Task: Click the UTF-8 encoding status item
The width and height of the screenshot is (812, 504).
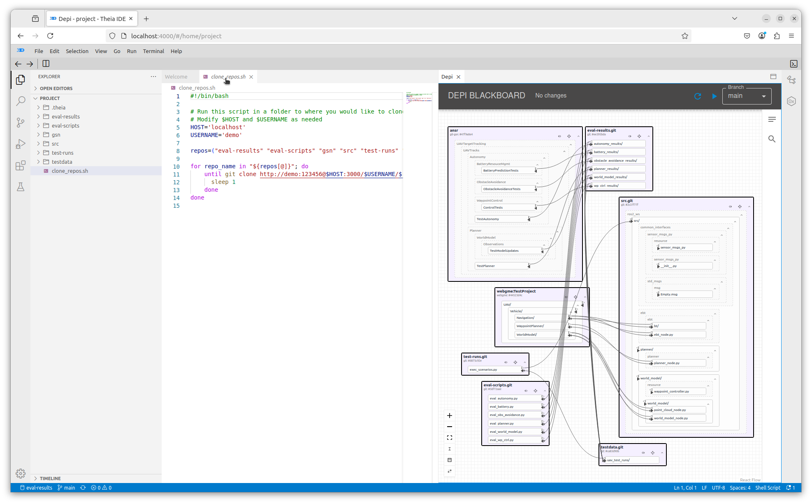Action: (718, 488)
